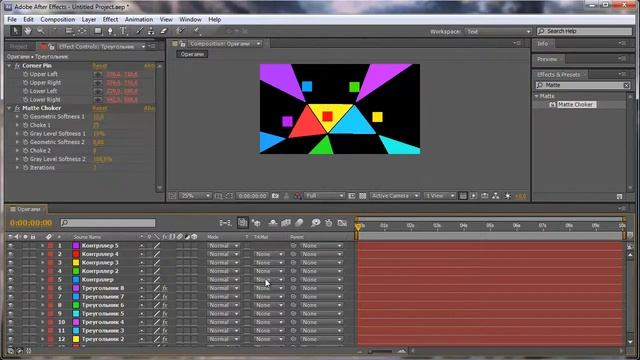
Task: Select the Eraser tool
Action: pyautogui.click(x=164, y=31)
